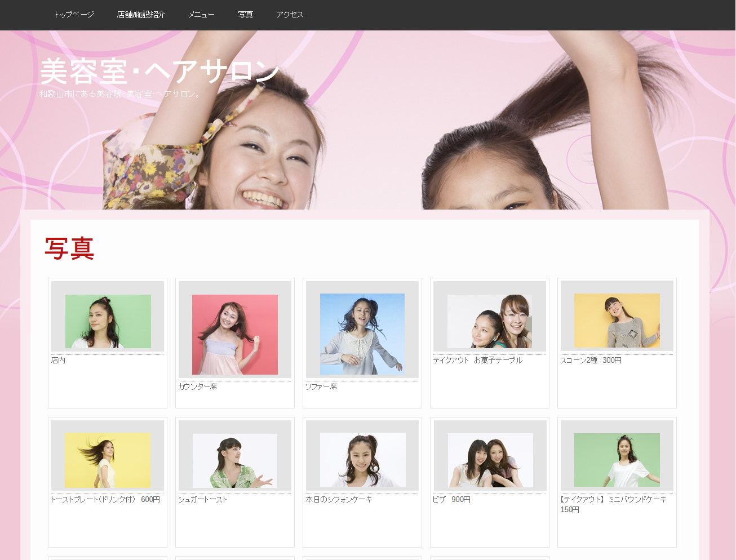Select 写真 in the top navigation

pyautogui.click(x=245, y=15)
